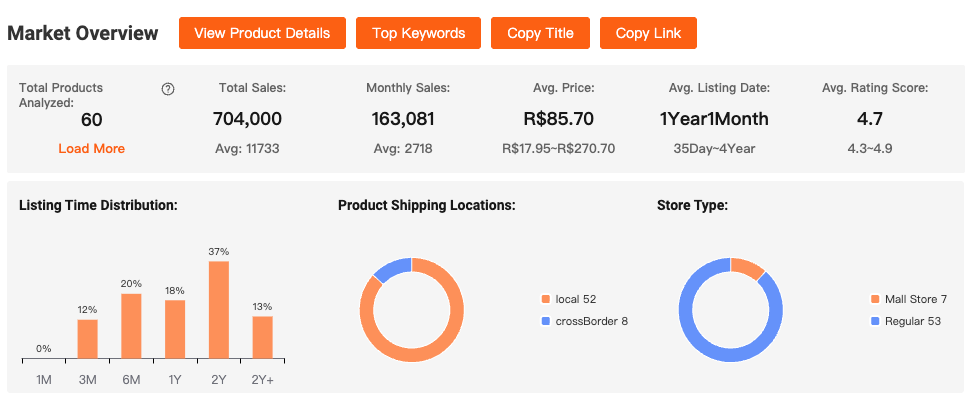Screen dimensions: 970x401
Task: Click the Avg. Price value R$85.70
Action: (558, 119)
